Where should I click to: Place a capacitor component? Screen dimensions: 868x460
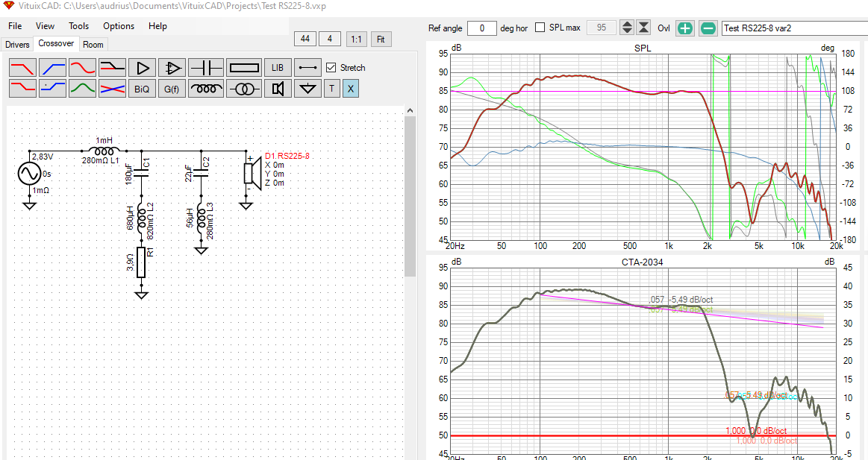click(206, 68)
